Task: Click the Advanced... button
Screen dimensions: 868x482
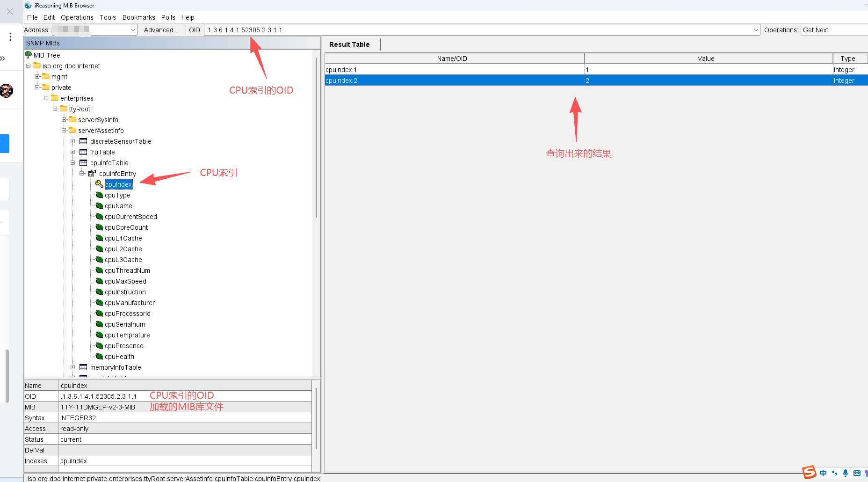Action: click(161, 30)
